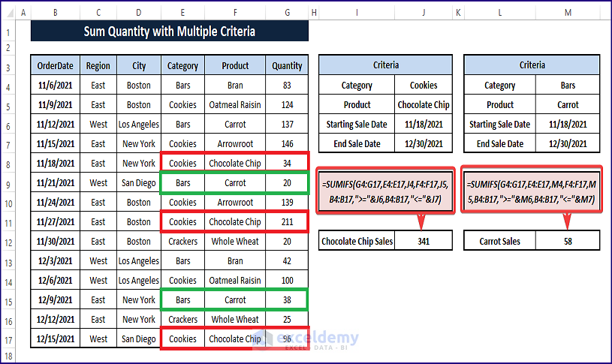Select the date cell 12/12/2021
This screenshot has width=612, height=364.
(55, 319)
